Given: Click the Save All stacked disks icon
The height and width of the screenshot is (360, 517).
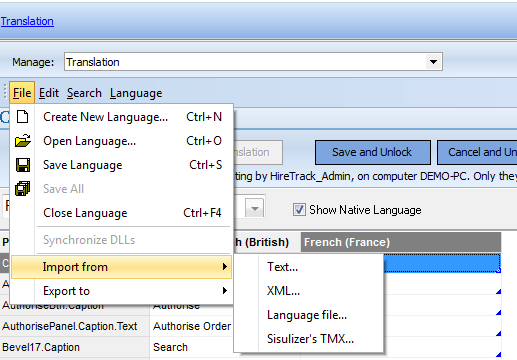Looking at the screenshot, I should [22, 189].
